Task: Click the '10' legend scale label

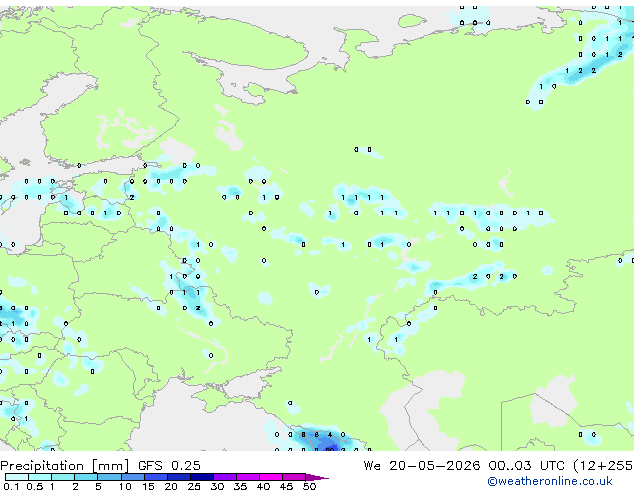Action: (125, 486)
